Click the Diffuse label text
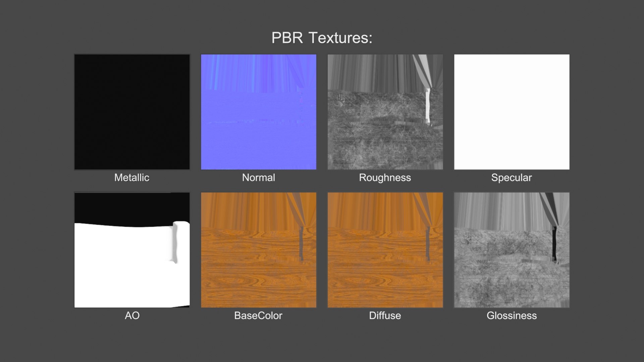This screenshot has height=362, width=644. [x=385, y=316]
